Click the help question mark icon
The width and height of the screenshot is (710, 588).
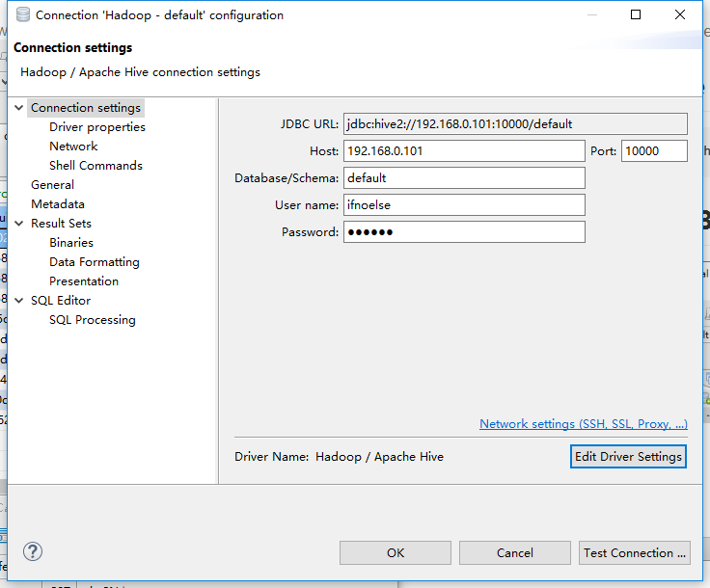[x=33, y=551]
